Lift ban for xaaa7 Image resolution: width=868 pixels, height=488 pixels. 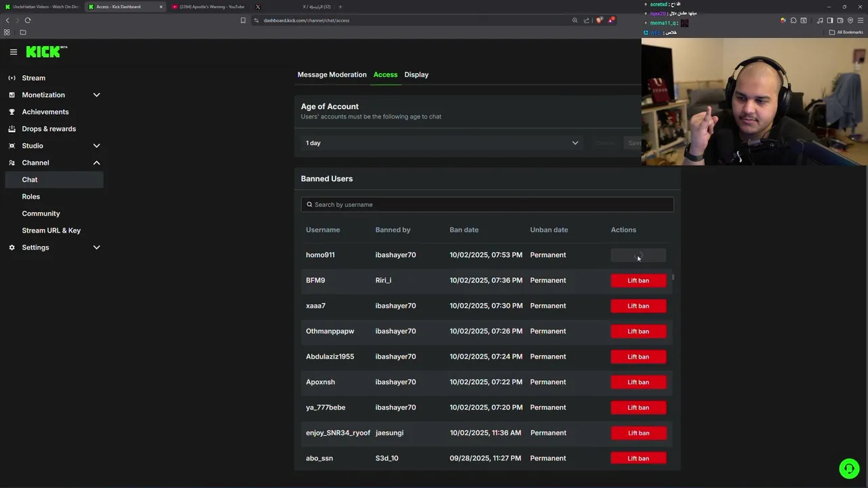[638, 306]
